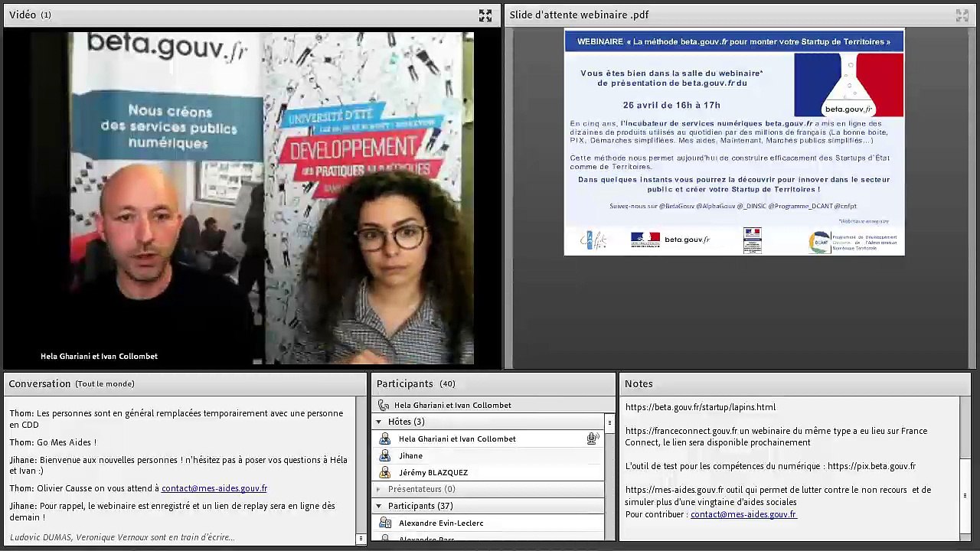
Task: Click the Notes pod scrollbar handle
Action: [x=965, y=495]
